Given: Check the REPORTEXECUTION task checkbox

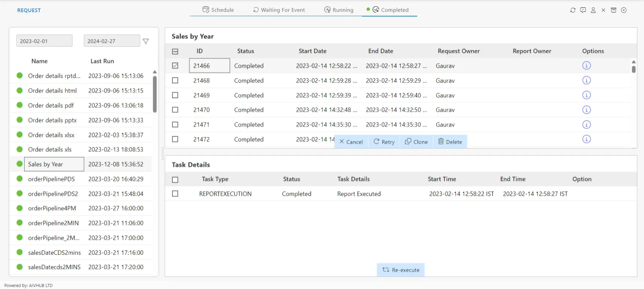Looking at the screenshot, I should [175, 194].
